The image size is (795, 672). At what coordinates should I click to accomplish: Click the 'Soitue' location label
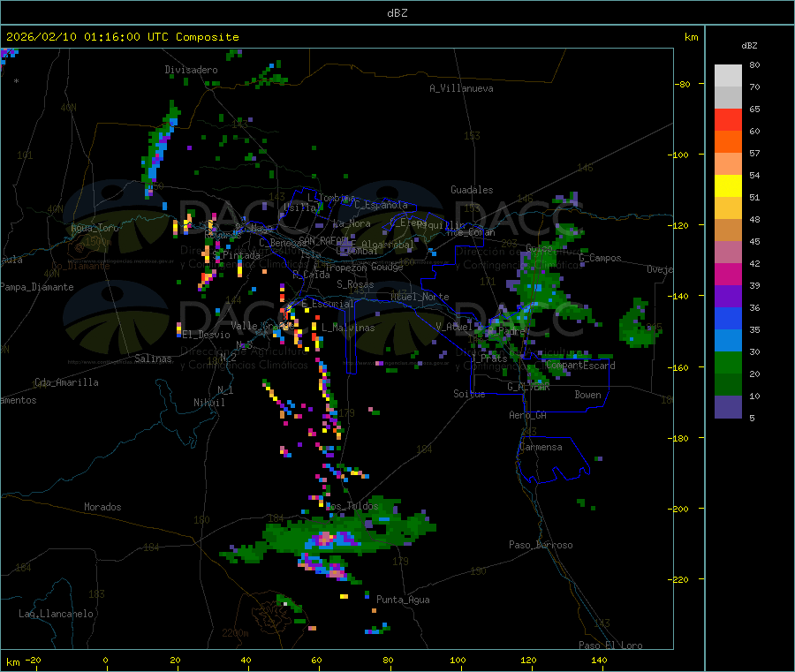pyautogui.click(x=469, y=394)
